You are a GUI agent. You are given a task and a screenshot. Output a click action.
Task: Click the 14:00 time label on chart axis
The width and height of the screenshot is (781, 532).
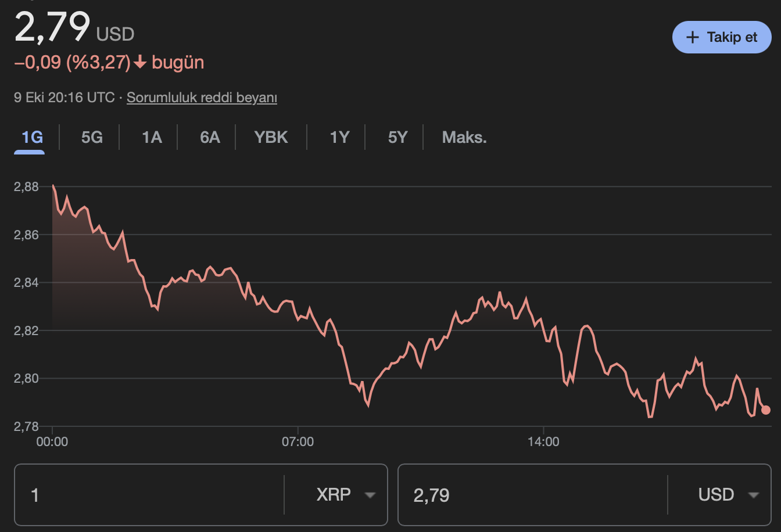[x=543, y=442]
